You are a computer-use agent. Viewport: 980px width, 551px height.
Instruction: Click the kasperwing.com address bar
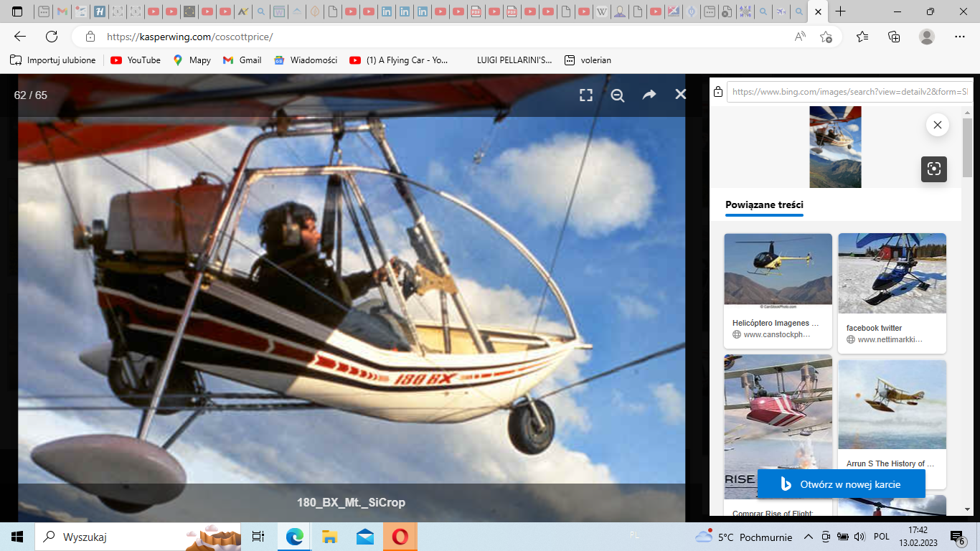pyautogui.click(x=430, y=37)
